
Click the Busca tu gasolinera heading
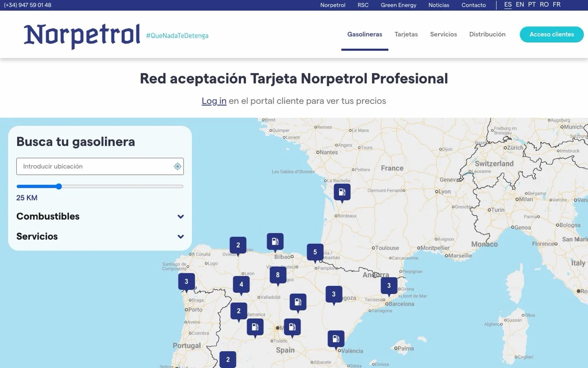coord(76,142)
